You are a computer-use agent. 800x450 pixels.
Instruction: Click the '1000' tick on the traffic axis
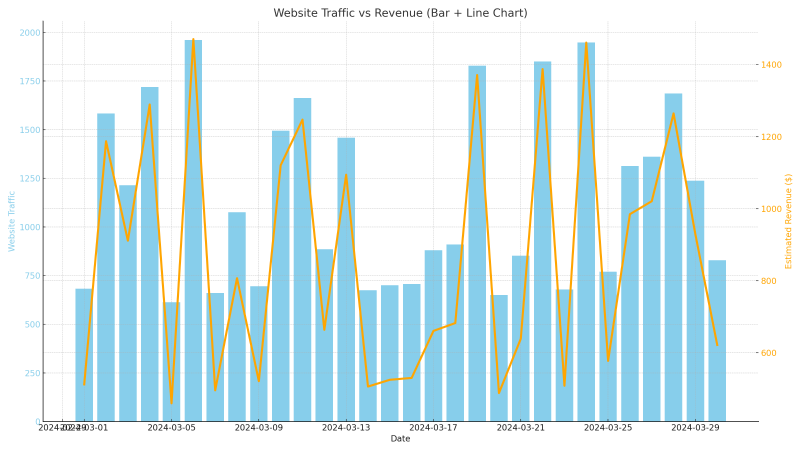click(30, 227)
